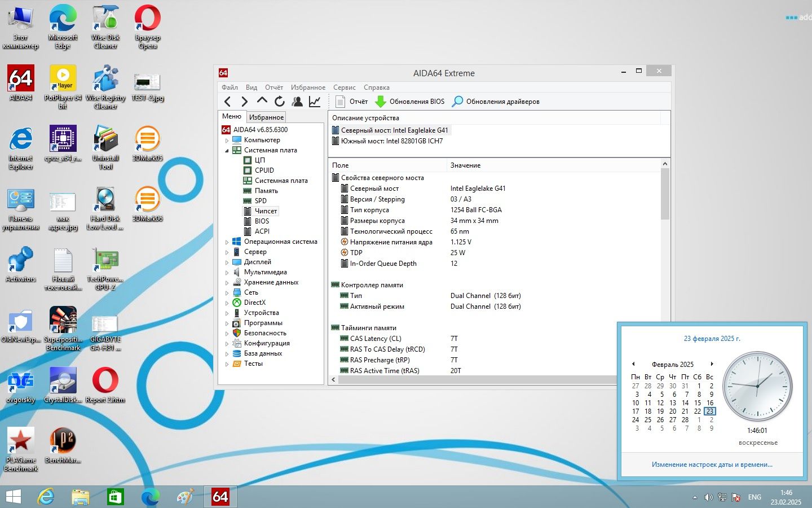The width and height of the screenshot is (812, 508).
Task: Open the Сервис menu
Action: (x=345, y=87)
